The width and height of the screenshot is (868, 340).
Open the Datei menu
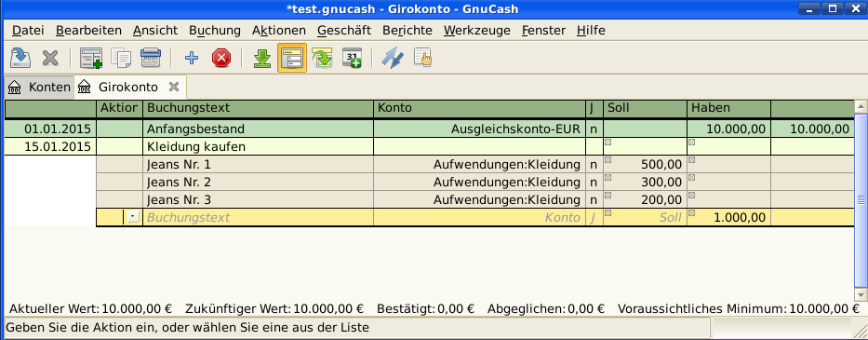click(x=28, y=31)
